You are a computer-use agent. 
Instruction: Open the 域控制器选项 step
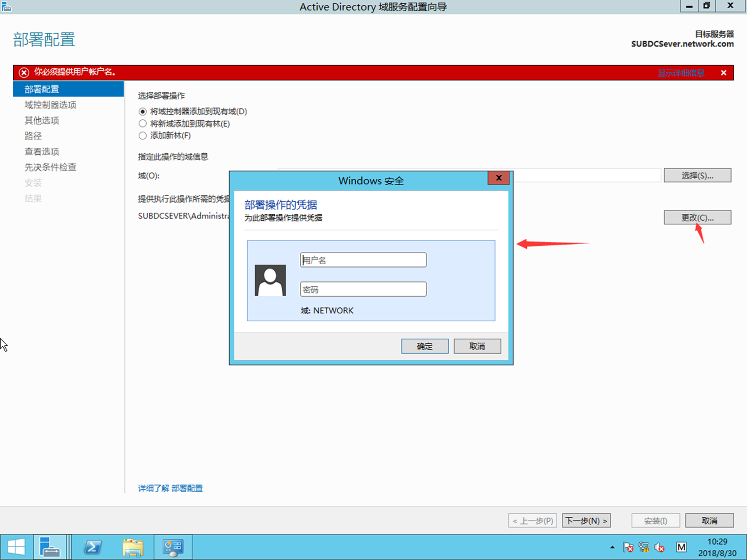click(x=51, y=105)
